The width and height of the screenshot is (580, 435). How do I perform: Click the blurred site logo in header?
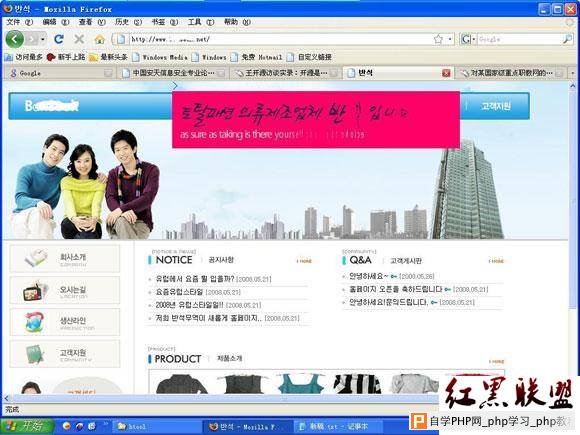coord(52,106)
